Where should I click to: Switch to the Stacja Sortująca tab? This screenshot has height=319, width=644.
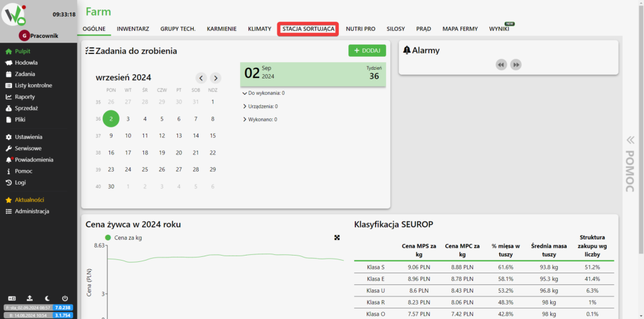tap(308, 29)
